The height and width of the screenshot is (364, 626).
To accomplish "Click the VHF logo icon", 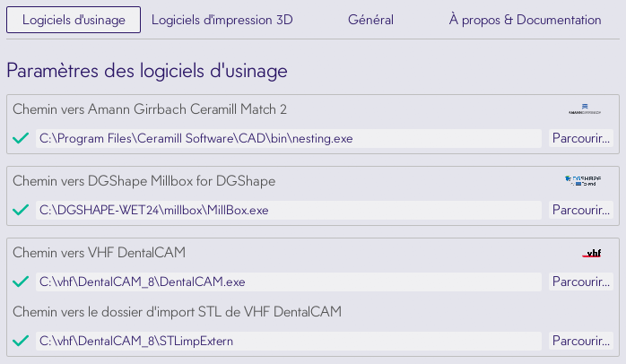I will 591,253.
